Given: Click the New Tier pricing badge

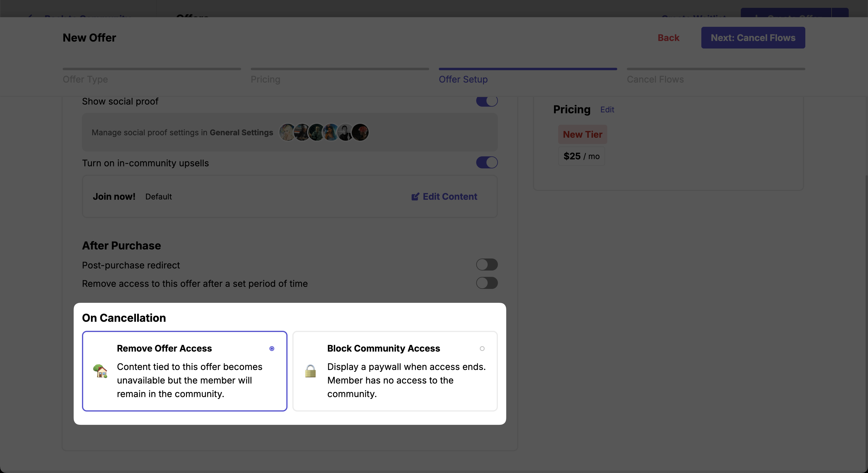Looking at the screenshot, I should pos(582,134).
